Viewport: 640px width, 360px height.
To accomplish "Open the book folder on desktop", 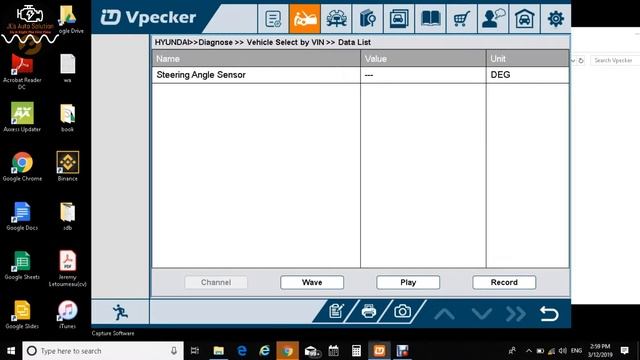I will [x=67, y=118].
